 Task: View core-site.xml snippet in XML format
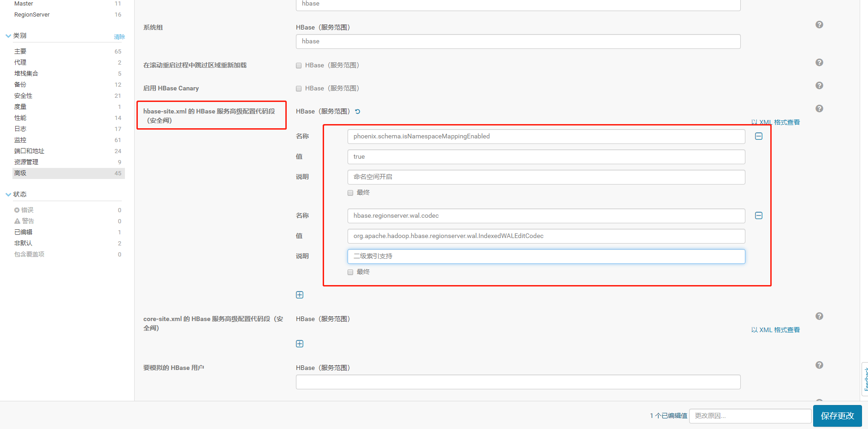tap(775, 330)
